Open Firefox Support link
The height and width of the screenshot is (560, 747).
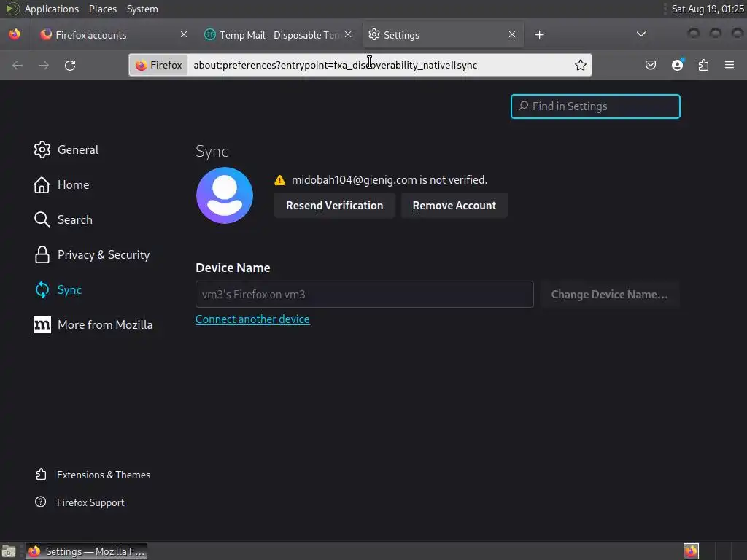(x=80, y=502)
